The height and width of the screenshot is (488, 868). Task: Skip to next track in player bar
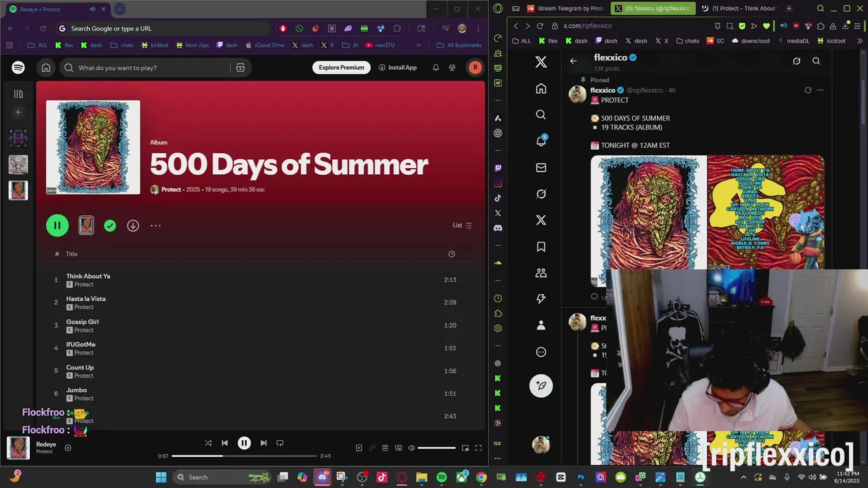click(263, 443)
